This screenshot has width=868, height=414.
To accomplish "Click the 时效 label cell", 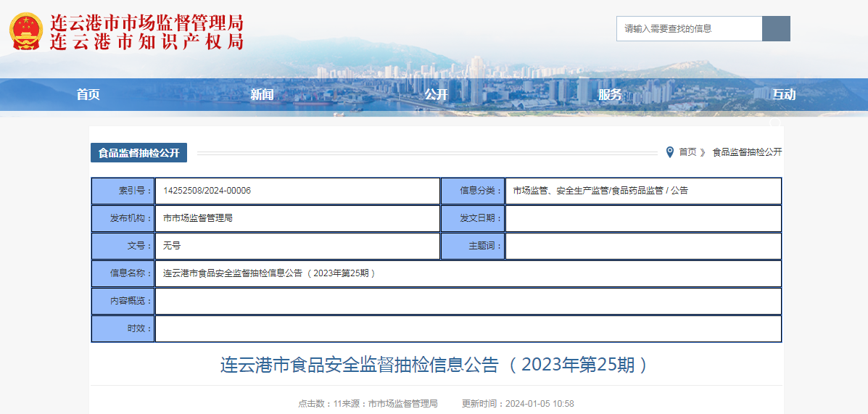I will coord(123,328).
